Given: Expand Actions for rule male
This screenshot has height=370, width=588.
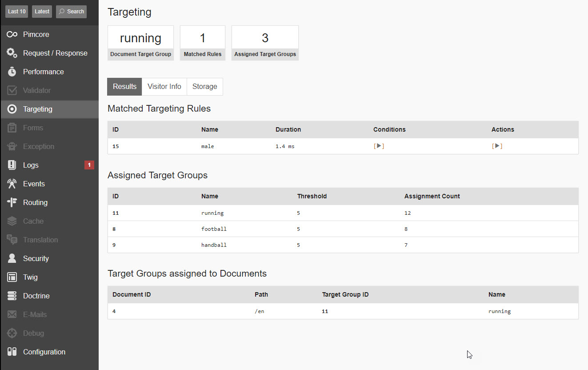Looking at the screenshot, I should click(497, 146).
